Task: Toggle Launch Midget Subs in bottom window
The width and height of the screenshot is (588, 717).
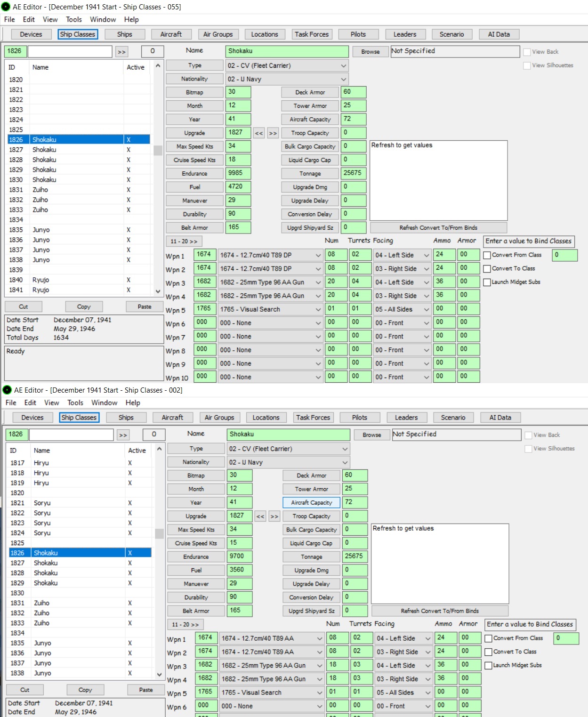Action: 489,666
